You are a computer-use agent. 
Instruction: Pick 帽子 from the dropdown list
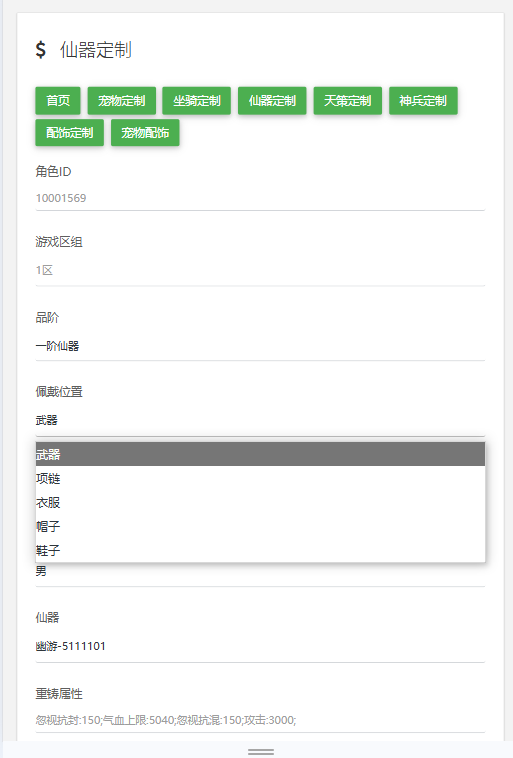260,526
